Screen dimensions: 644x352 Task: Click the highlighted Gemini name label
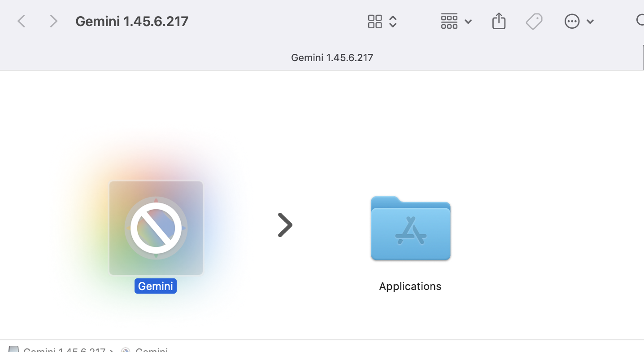tap(156, 286)
